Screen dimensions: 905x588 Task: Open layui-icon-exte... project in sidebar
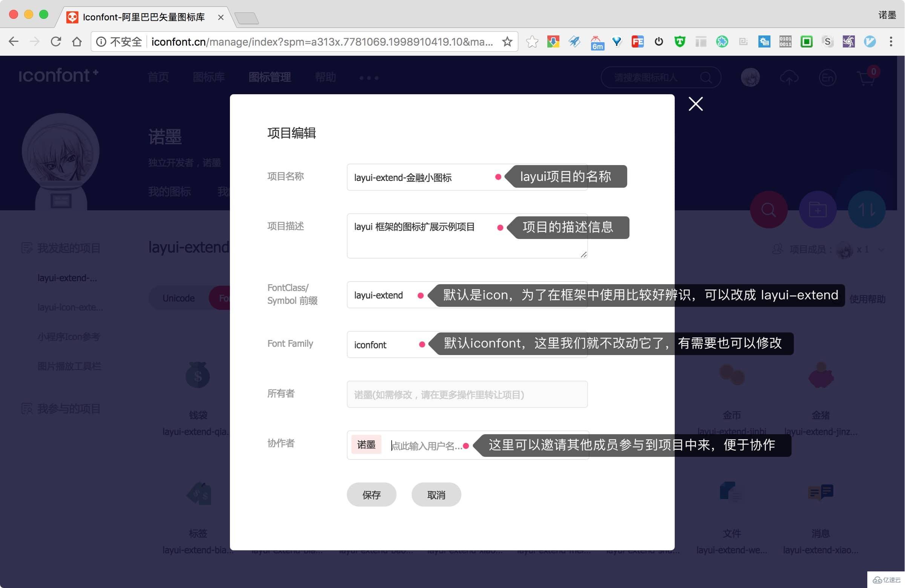(70, 307)
